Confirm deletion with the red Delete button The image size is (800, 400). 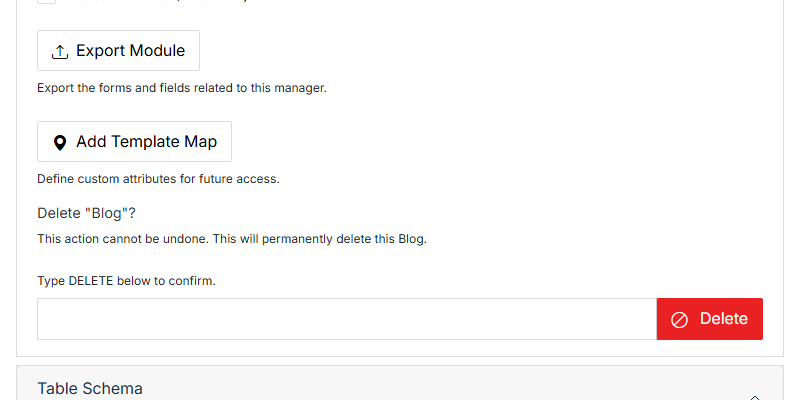tap(710, 319)
